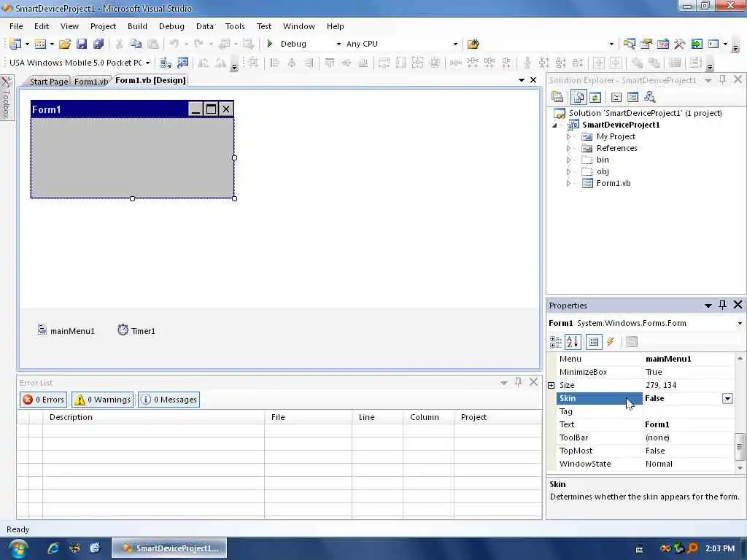Viewport: 747px width, 560px height.
Task: Open the File menu
Action: [x=16, y=26]
